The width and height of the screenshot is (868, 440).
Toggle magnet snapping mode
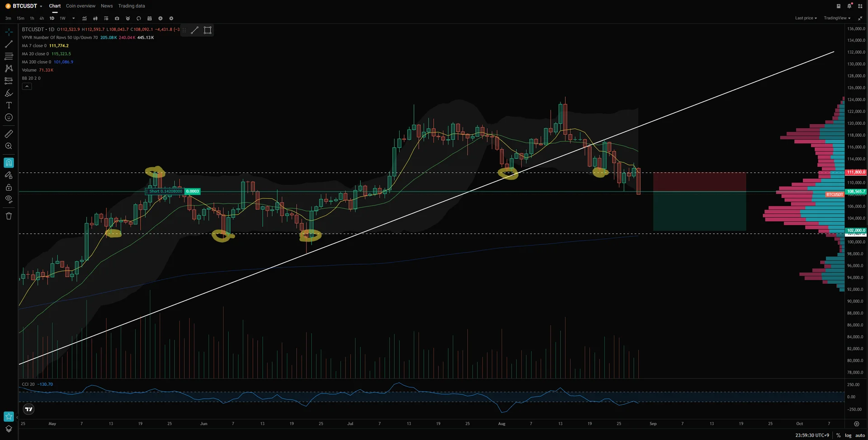pos(9,163)
